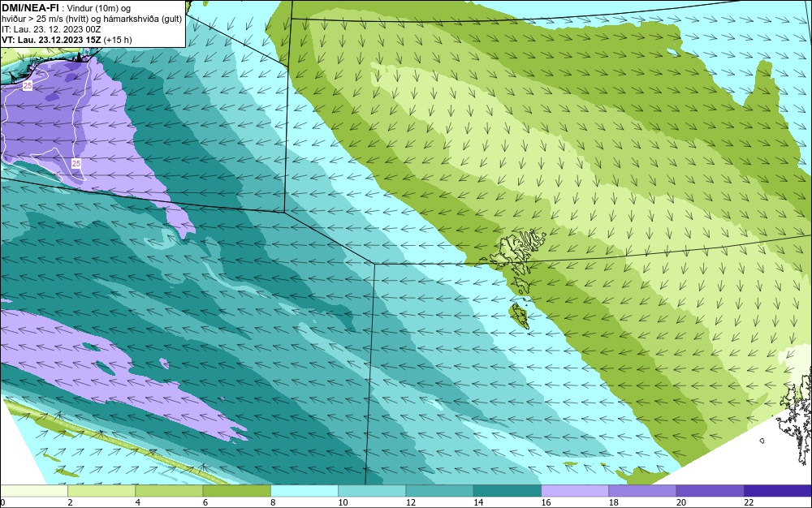This screenshot has width=812, height=508.
Task: Click the legend scale value "22"
Action: point(749,502)
